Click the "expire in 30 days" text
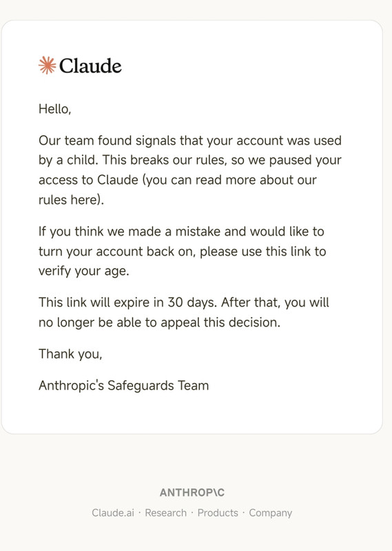The width and height of the screenshot is (392, 551). [165, 302]
